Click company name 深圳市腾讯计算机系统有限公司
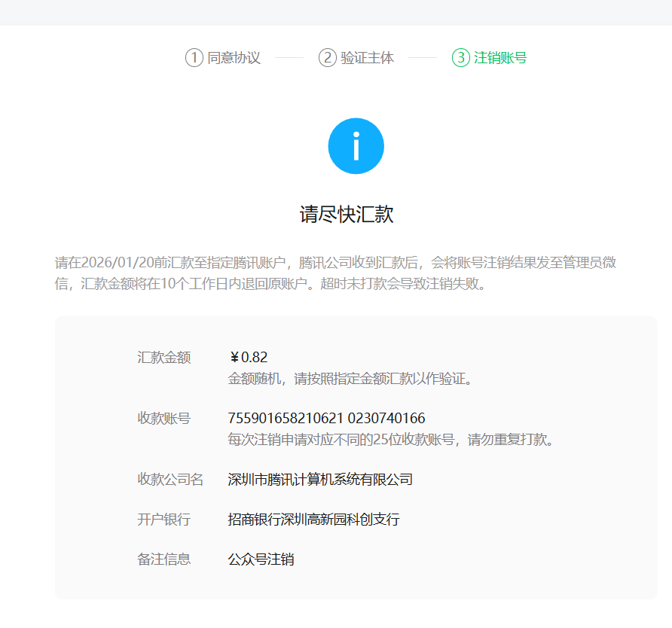Image resolution: width=672 pixels, height=628 pixels. click(x=320, y=479)
